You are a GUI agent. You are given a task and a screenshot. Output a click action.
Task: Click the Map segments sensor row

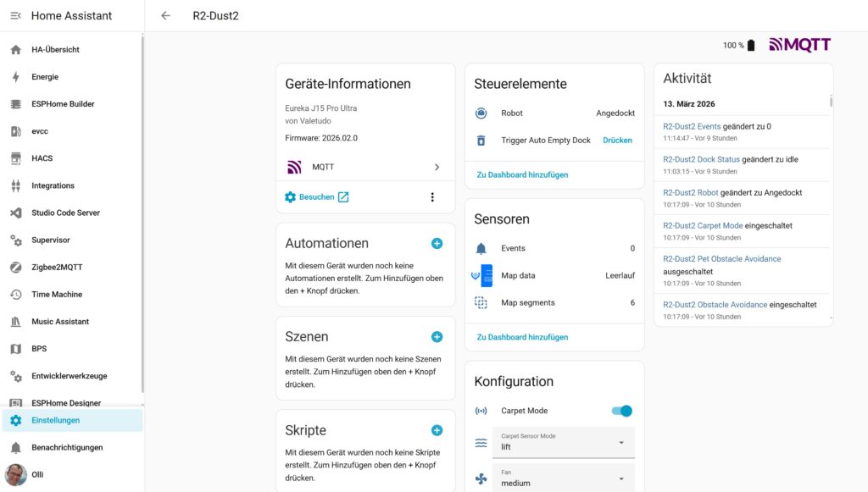tap(554, 302)
